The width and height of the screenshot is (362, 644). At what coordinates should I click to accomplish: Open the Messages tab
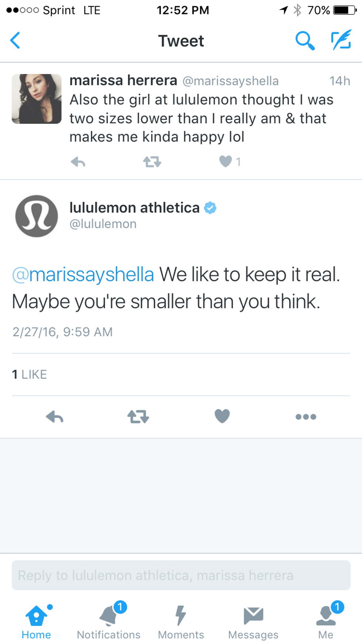[x=253, y=621]
